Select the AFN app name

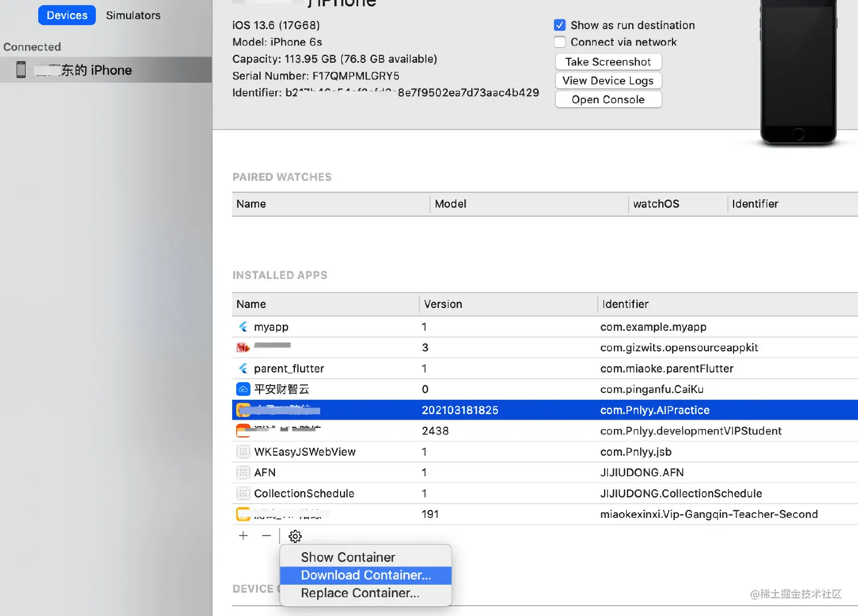(265, 472)
